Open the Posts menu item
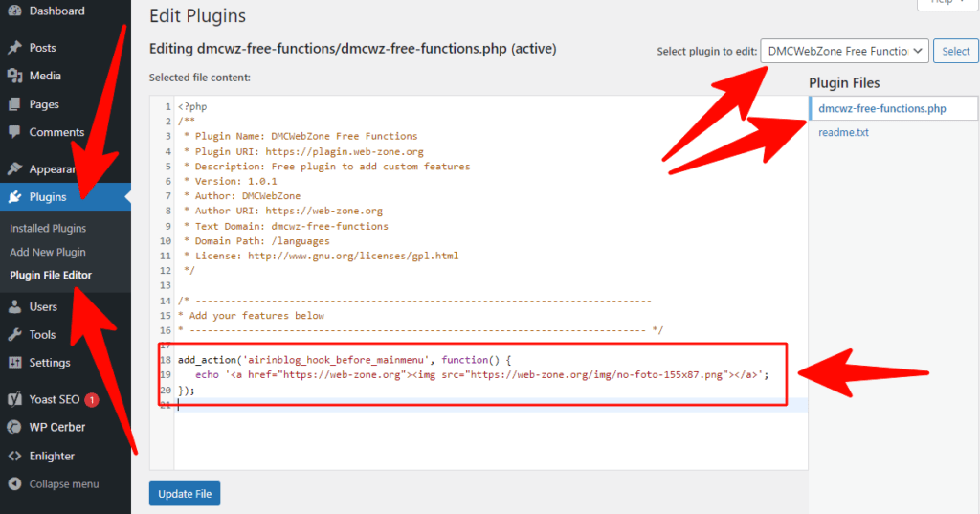 (42, 48)
